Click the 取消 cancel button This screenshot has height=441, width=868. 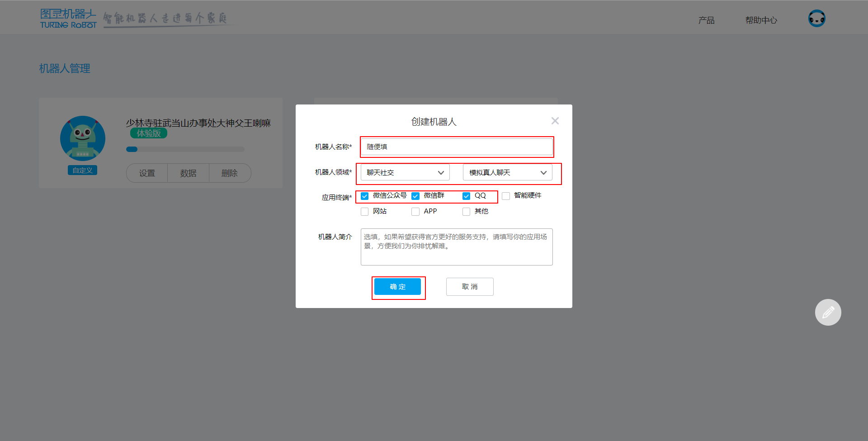coord(469,287)
